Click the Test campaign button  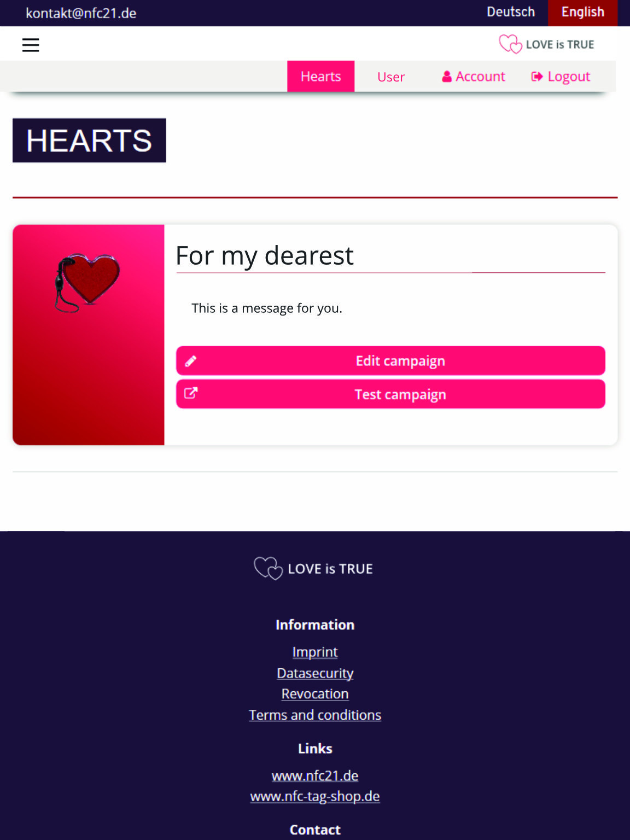(390, 394)
